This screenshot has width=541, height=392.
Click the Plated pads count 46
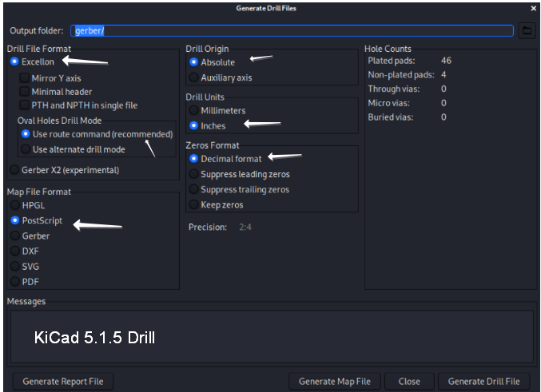pos(446,61)
